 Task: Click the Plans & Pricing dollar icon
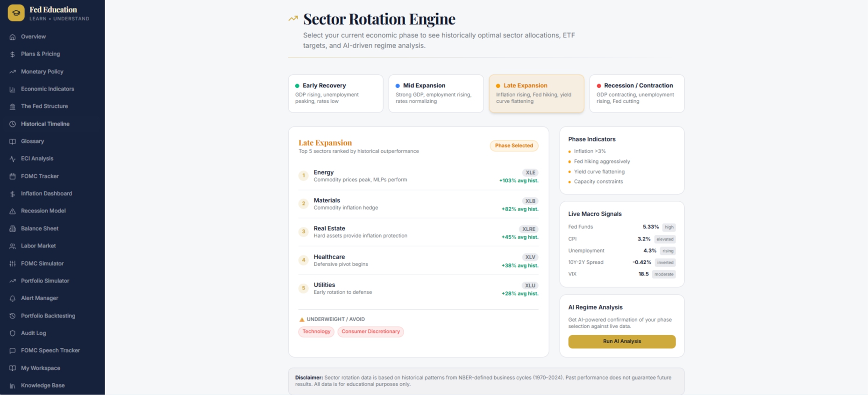[x=13, y=54]
